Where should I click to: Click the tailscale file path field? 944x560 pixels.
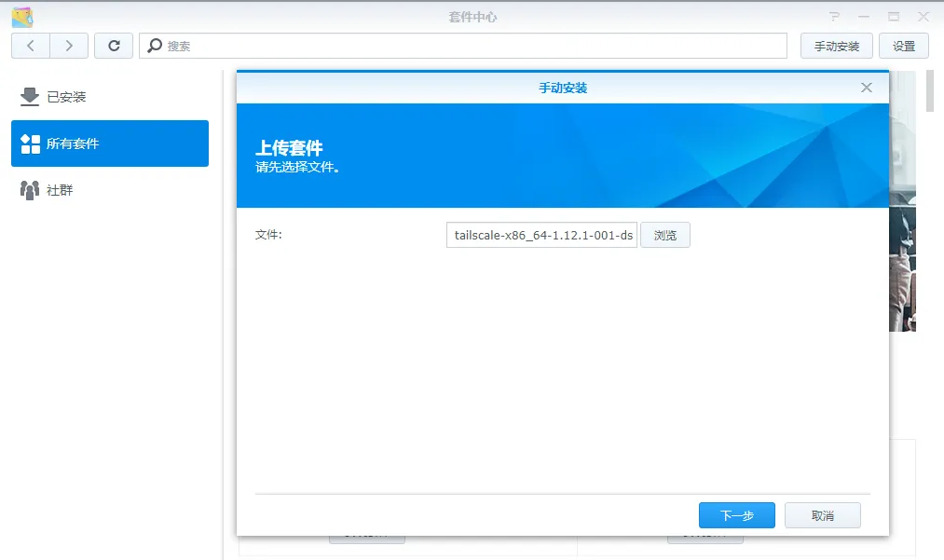pyautogui.click(x=541, y=235)
